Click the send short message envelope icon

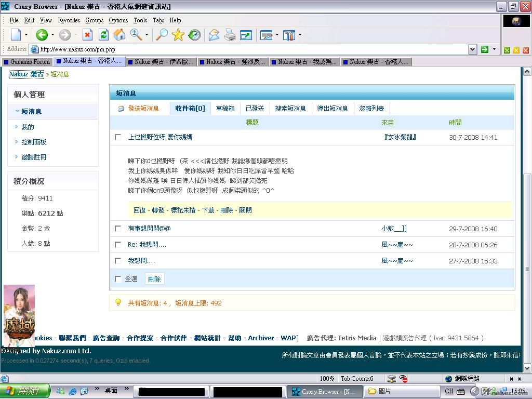121,109
